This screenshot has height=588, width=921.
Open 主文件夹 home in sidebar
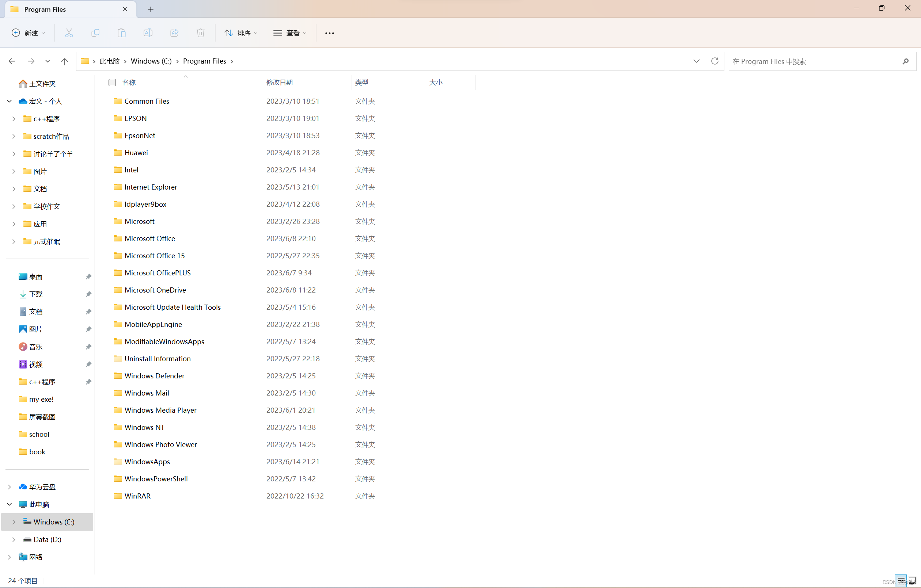coord(37,84)
